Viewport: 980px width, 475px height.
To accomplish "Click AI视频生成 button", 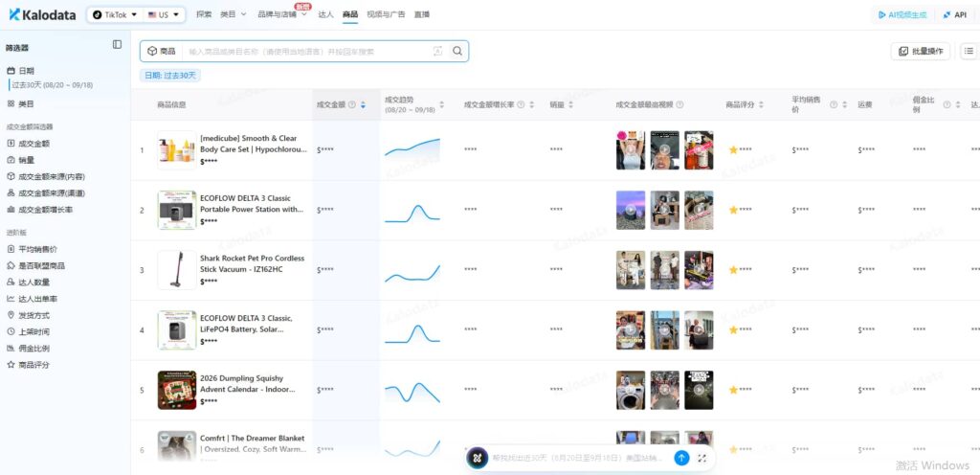I will coord(902,14).
